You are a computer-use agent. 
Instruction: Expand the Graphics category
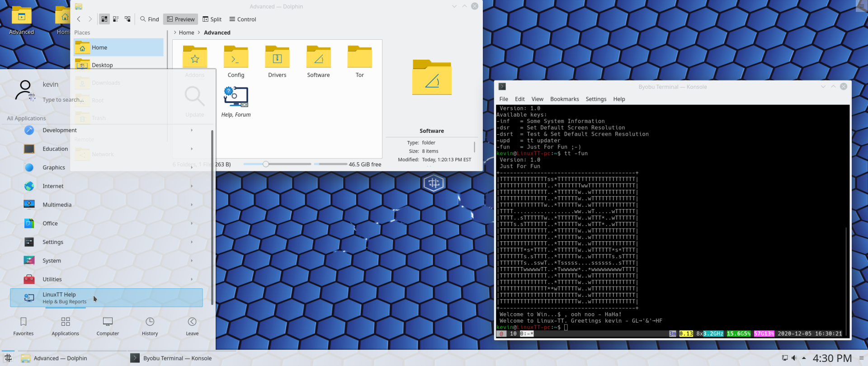coord(107,167)
